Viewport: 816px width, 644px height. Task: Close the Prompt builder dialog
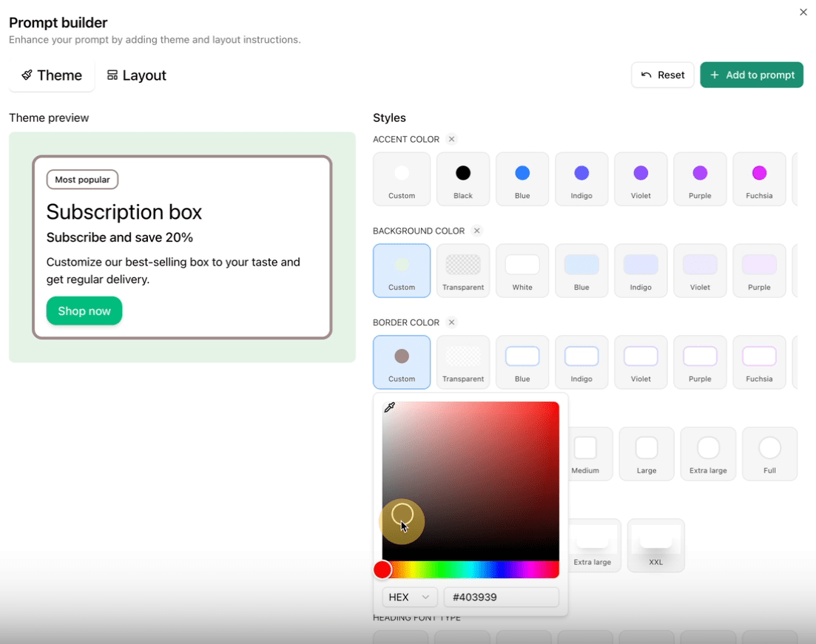803,13
